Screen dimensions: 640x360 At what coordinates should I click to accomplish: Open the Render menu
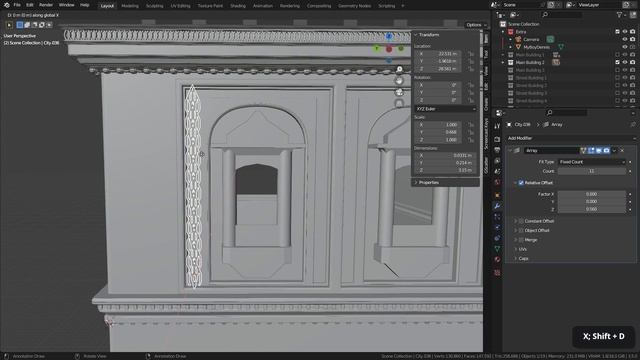click(x=46, y=5)
